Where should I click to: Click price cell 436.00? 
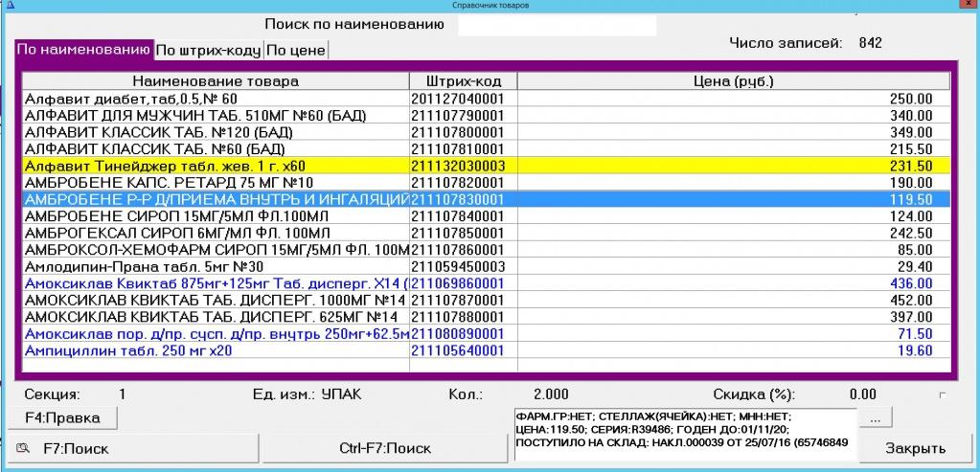click(734, 283)
